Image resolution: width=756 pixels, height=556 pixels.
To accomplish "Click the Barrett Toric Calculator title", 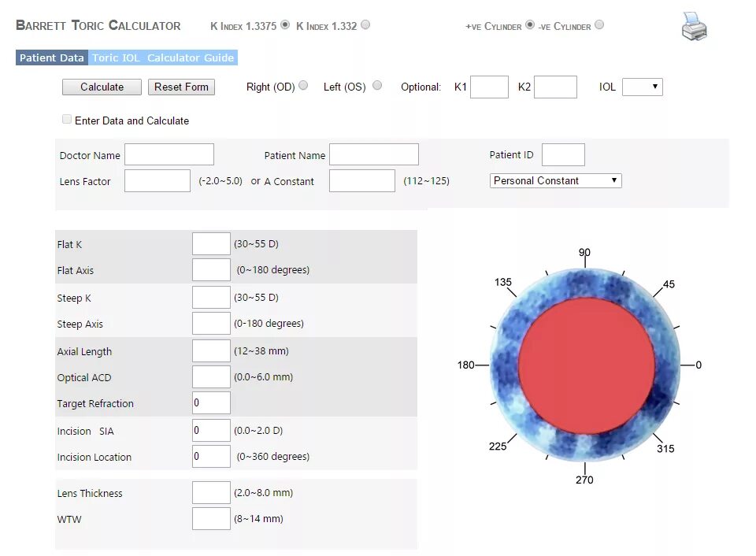I will (x=98, y=25).
